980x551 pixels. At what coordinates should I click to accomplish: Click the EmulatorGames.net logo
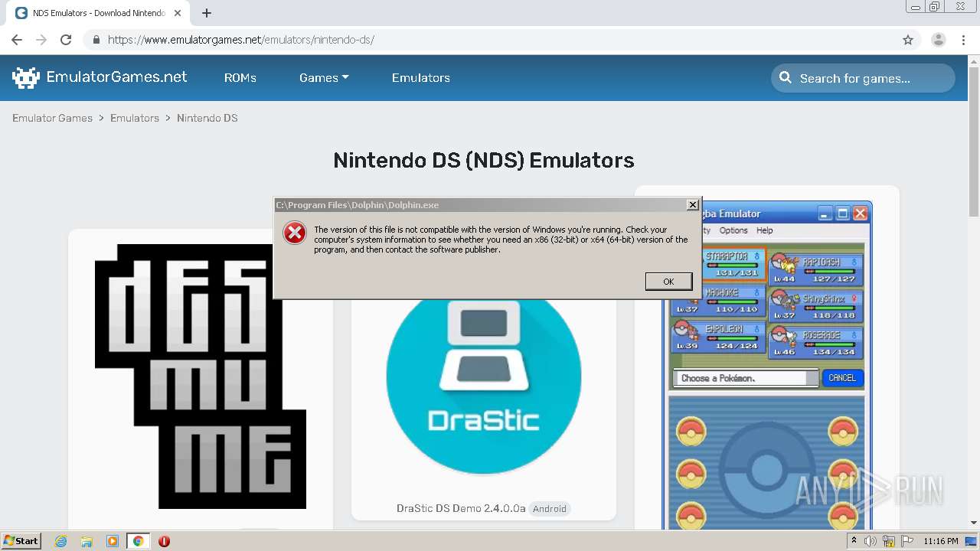coord(100,77)
